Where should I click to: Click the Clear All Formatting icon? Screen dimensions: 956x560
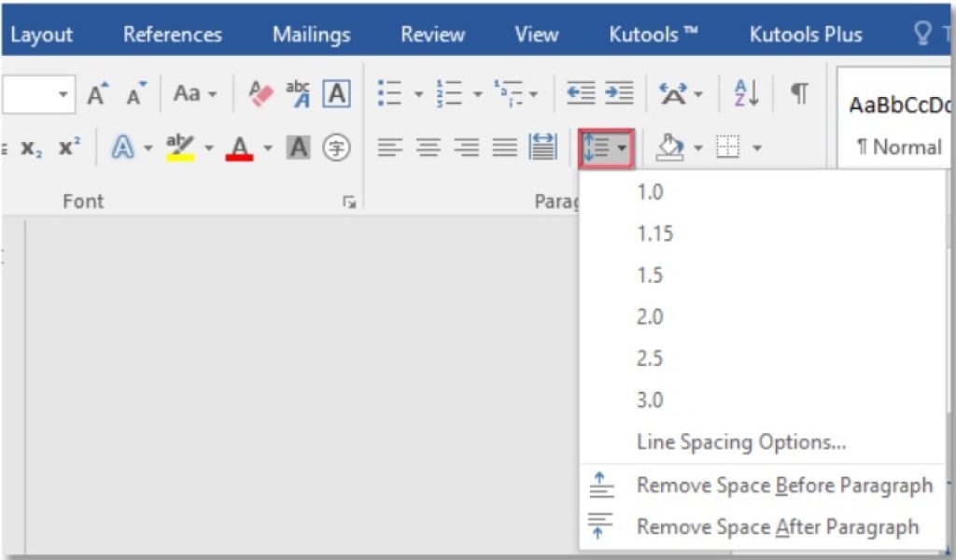(260, 93)
